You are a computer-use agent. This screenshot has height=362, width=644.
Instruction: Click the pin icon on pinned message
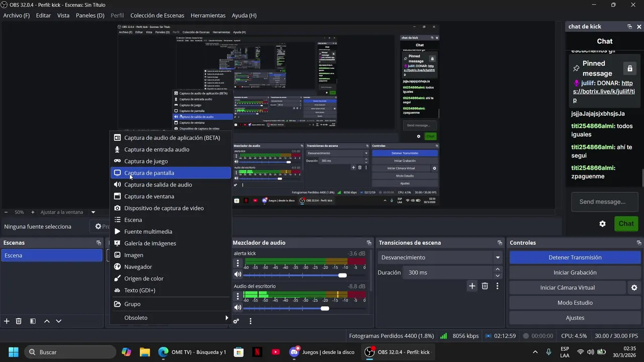577,68
